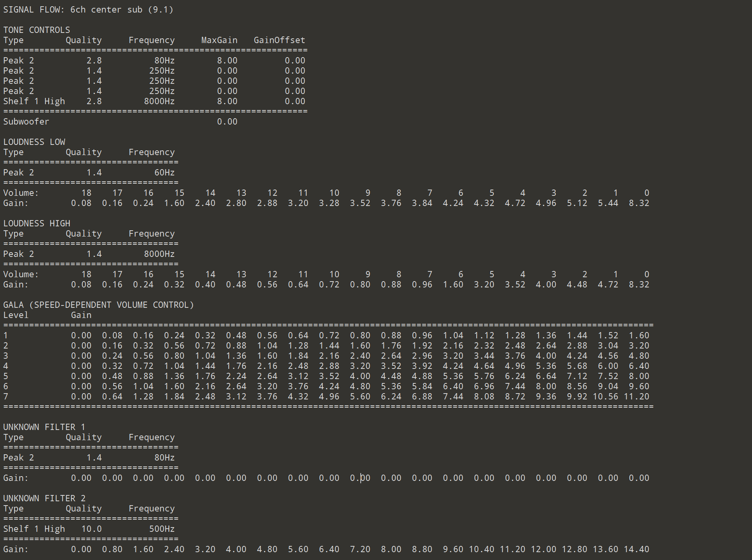752x560 pixels.
Task: Click the TONE CONTROLS section heading
Action: (36, 30)
